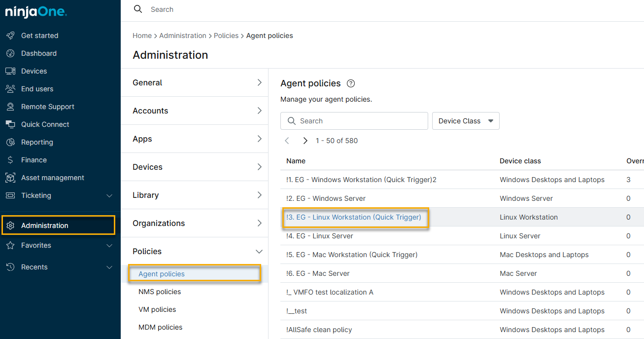The height and width of the screenshot is (339, 644).
Task: Click the Agent policies help icon
Action: (351, 83)
